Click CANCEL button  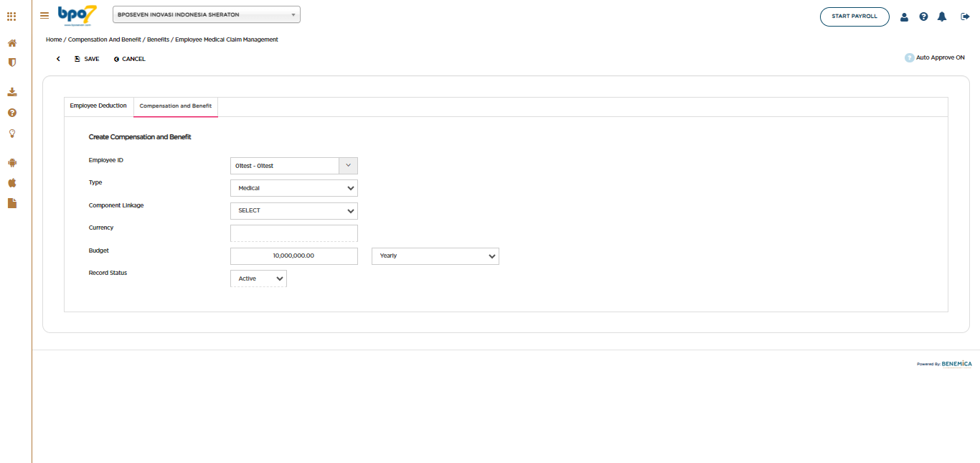pyautogui.click(x=129, y=59)
